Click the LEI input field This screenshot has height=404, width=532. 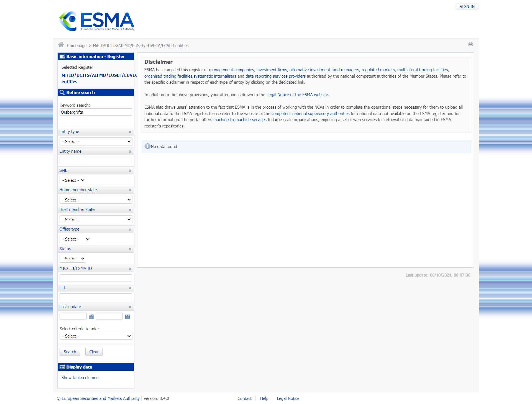[x=96, y=297]
